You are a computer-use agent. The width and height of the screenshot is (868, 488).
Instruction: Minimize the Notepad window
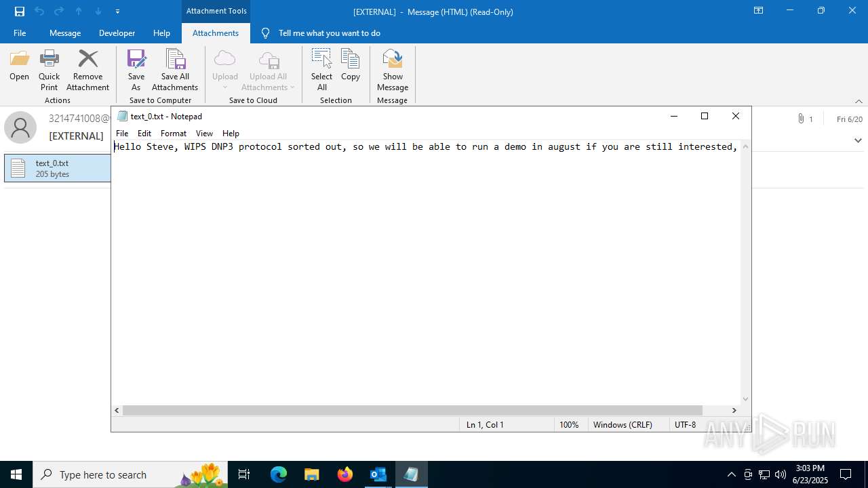pyautogui.click(x=673, y=116)
